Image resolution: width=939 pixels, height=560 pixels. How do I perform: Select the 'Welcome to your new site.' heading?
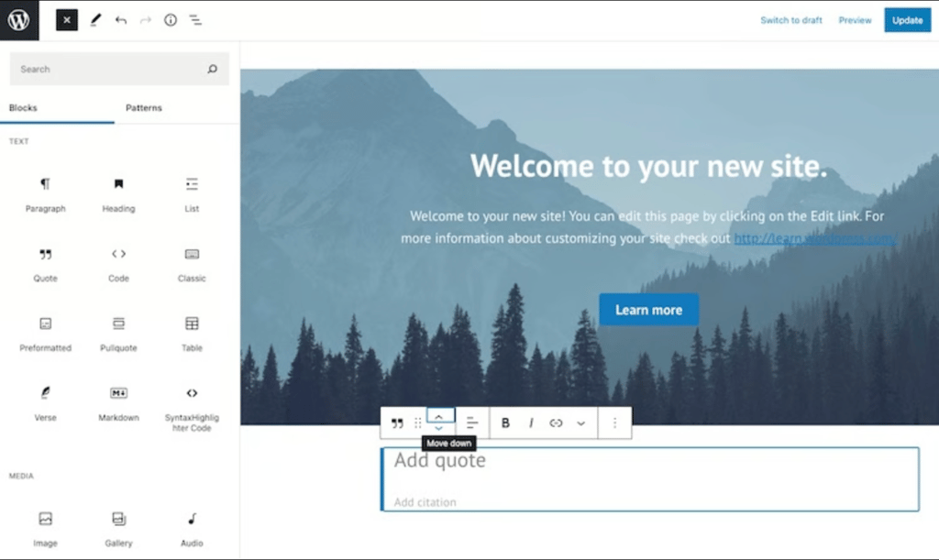click(x=648, y=166)
